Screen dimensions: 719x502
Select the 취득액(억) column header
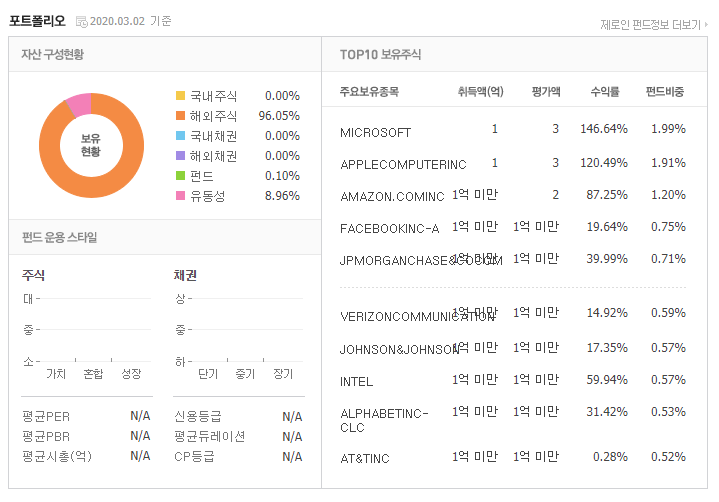480,92
